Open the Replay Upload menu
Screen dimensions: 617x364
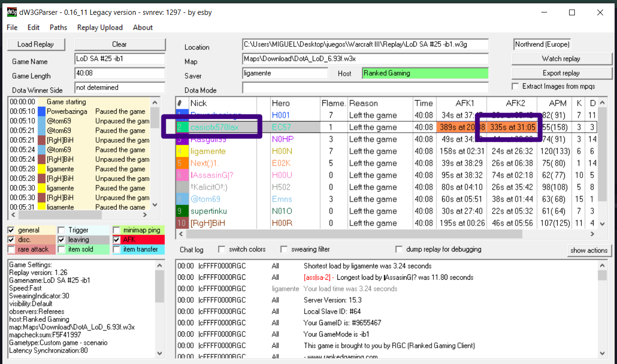tap(100, 27)
